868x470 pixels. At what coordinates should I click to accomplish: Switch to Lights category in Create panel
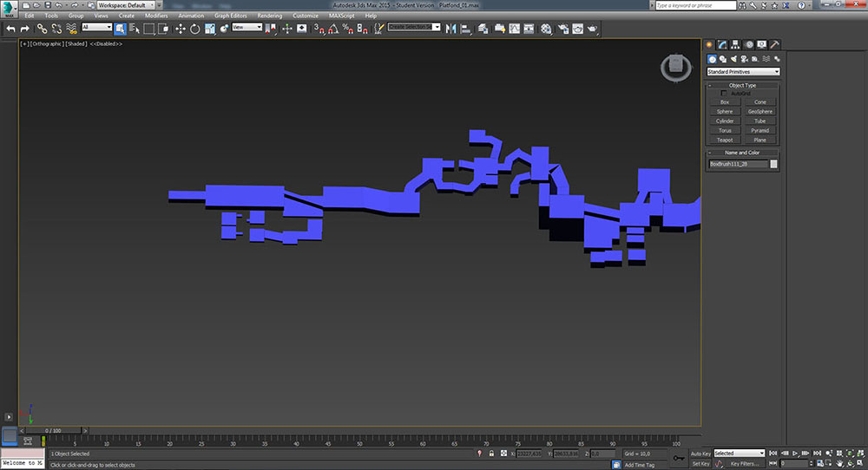(734, 59)
